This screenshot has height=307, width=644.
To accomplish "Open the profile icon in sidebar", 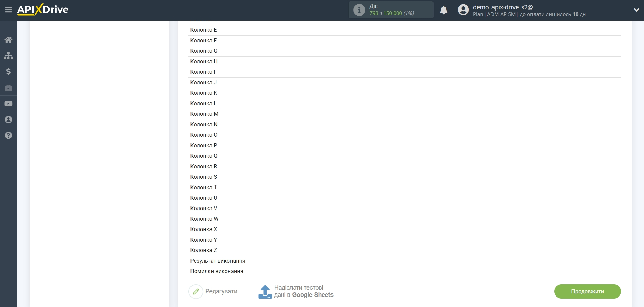I will pyautogui.click(x=8, y=119).
